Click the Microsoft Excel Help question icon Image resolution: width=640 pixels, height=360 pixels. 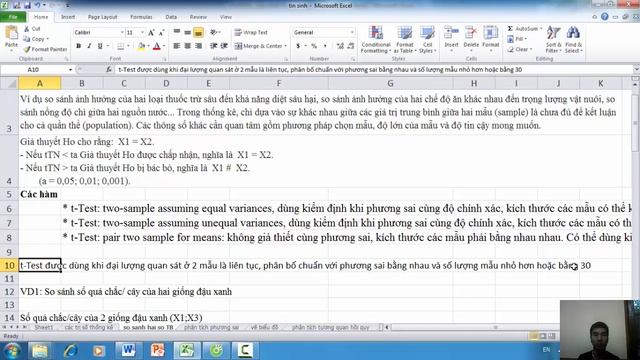(x=604, y=17)
